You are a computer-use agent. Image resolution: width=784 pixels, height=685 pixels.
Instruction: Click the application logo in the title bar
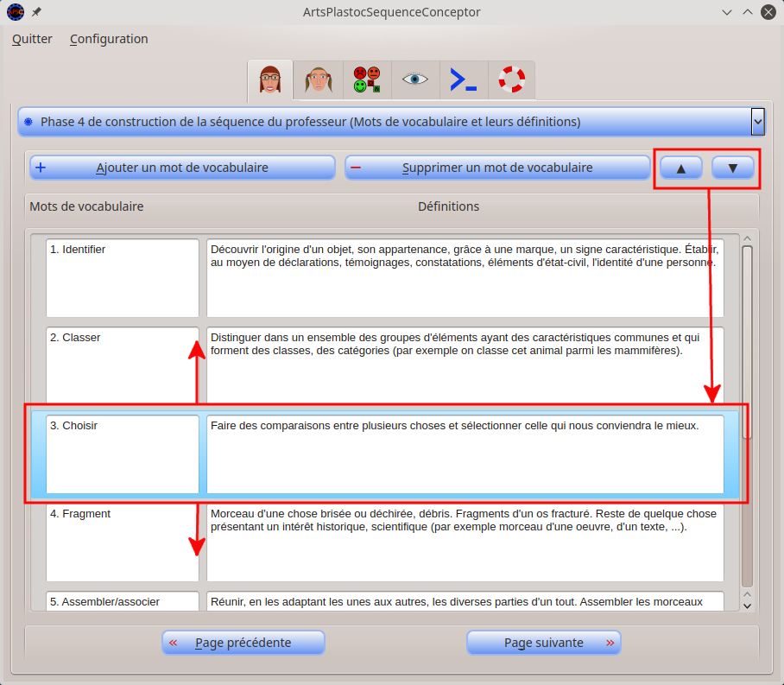[15, 12]
